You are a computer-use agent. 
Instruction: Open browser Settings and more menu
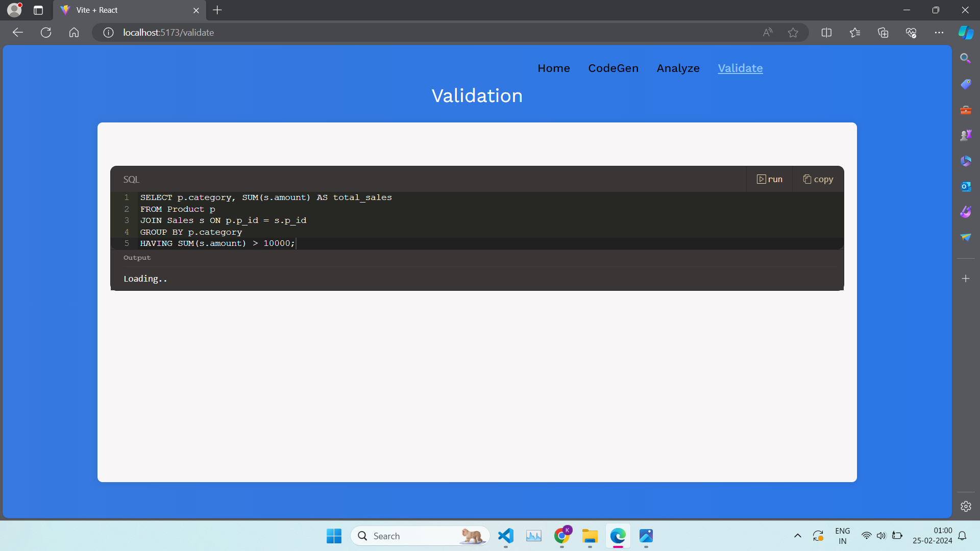tap(939, 33)
